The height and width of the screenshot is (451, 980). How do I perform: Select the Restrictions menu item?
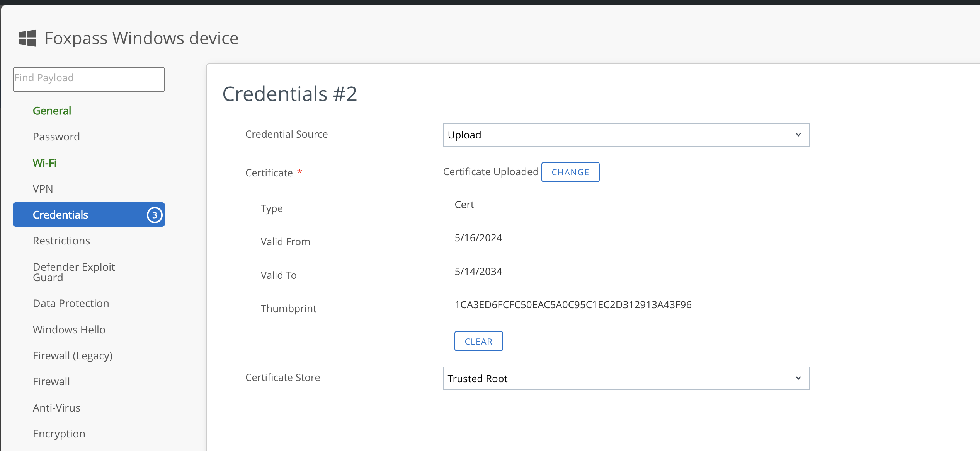tap(61, 240)
